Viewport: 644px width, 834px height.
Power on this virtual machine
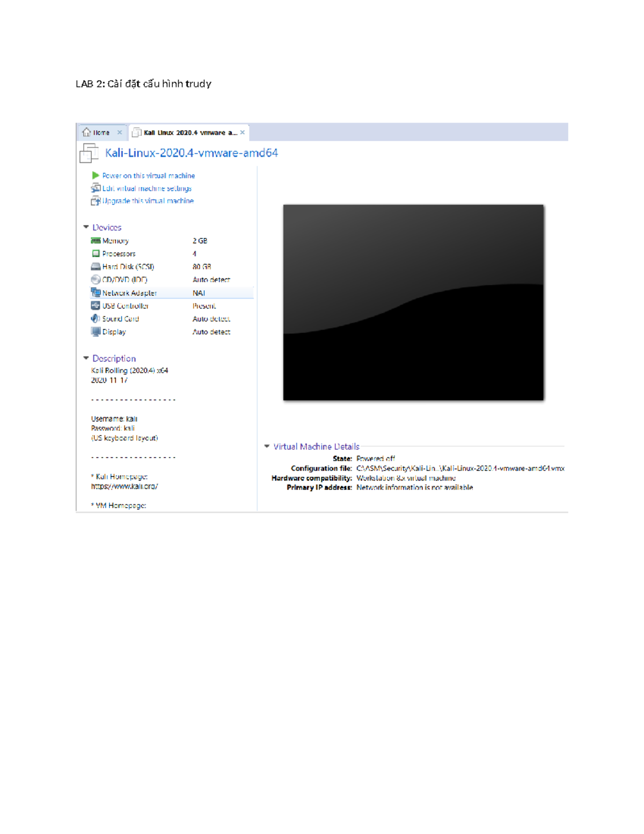click(x=149, y=176)
